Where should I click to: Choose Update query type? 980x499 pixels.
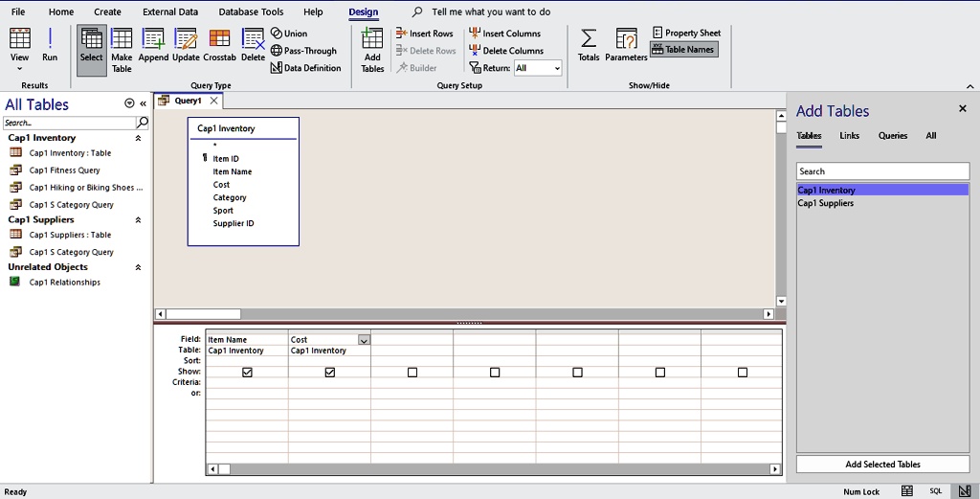point(186,45)
